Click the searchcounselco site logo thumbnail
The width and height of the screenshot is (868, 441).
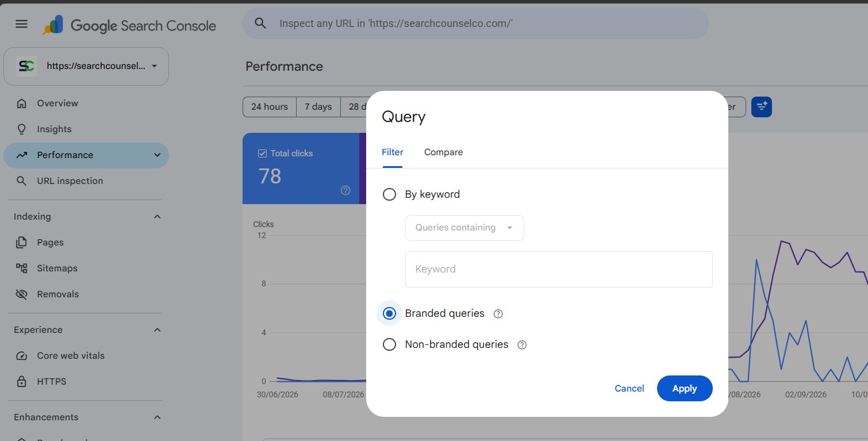[x=26, y=66]
